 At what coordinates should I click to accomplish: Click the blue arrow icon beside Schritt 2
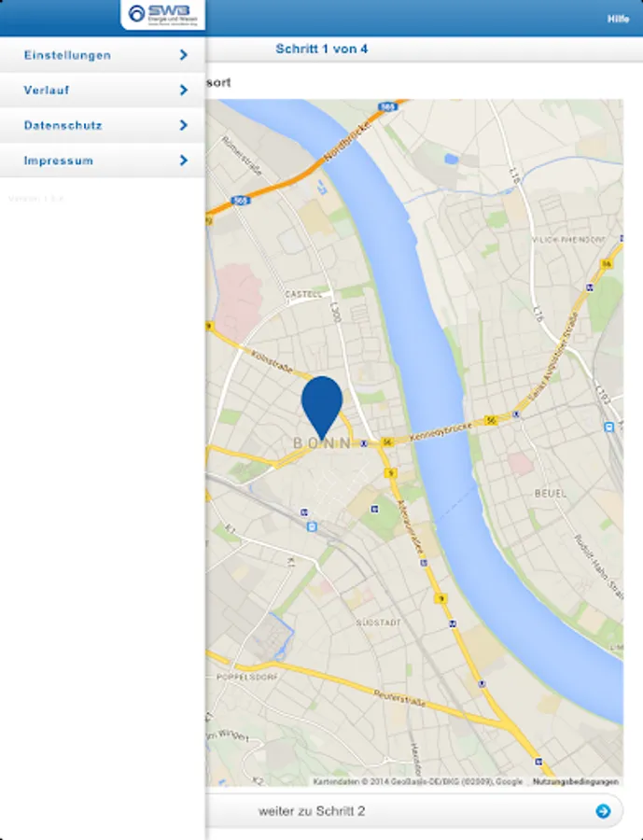pyautogui.click(x=603, y=811)
